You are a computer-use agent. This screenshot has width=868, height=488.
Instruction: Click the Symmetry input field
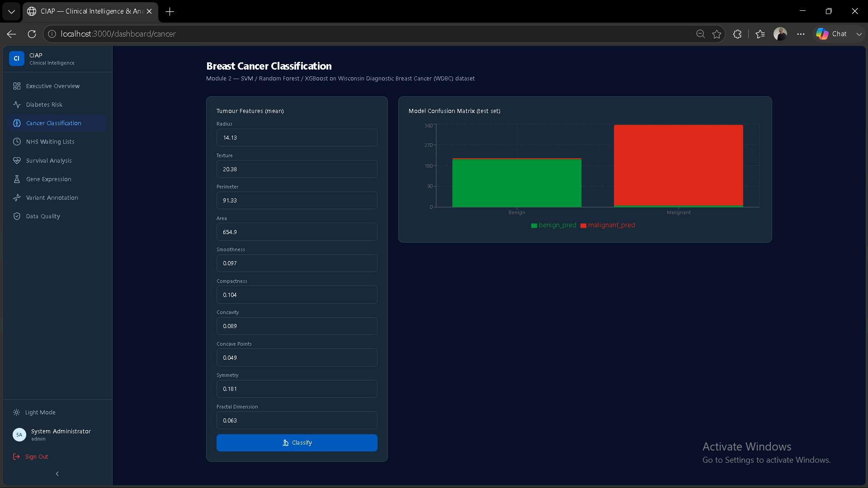coord(297,389)
